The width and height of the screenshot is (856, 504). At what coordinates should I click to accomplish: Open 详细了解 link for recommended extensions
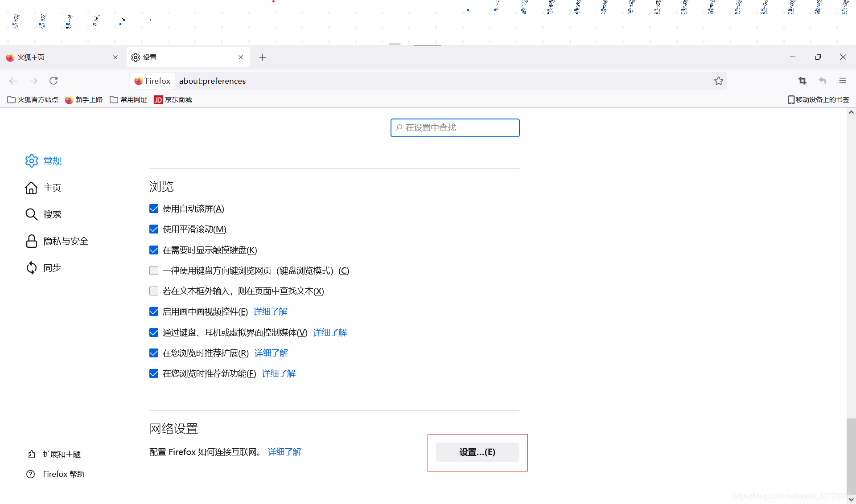tap(271, 353)
